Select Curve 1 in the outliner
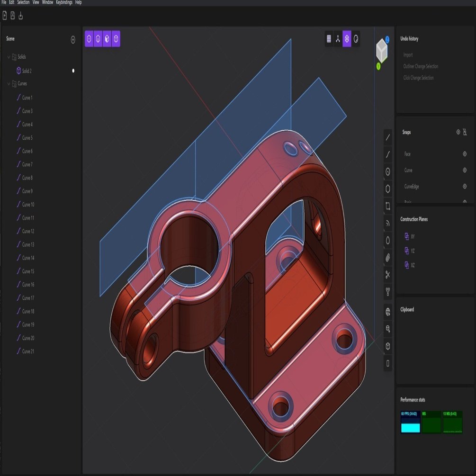476x476 pixels. tap(27, 98)
